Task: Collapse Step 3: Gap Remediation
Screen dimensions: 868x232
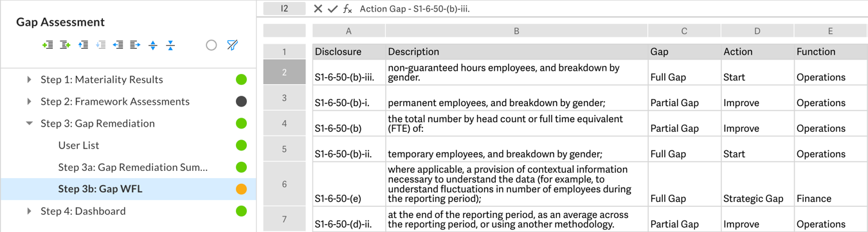Action: tap(29, 123)
